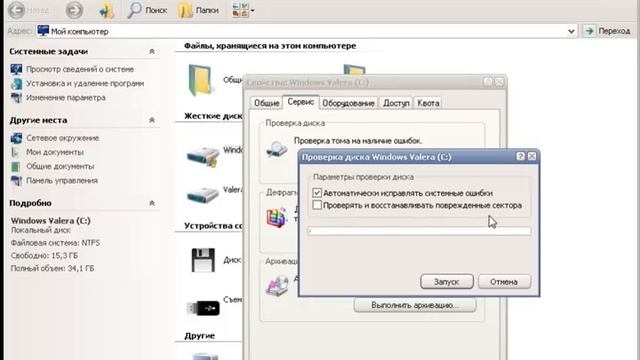
Task: Select the removable USB drive icon
Action: coord(203,308)
